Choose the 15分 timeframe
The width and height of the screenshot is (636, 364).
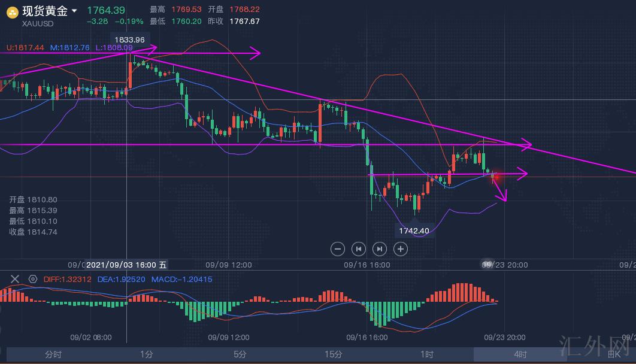coord(334,354)
